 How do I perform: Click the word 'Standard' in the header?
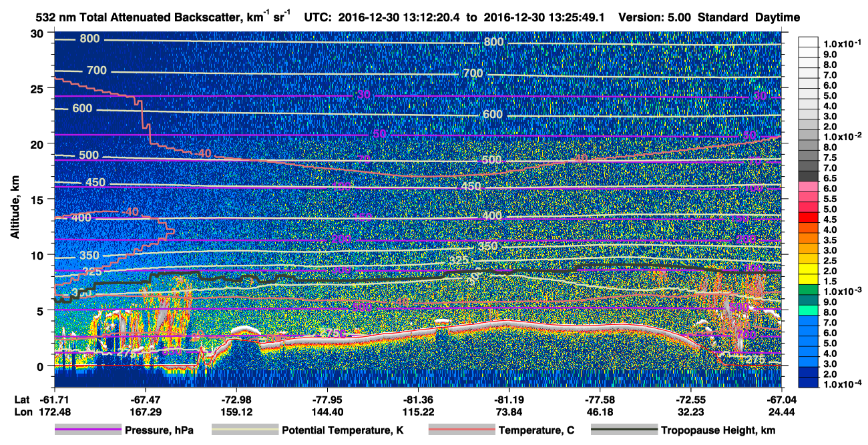point(721,17)
